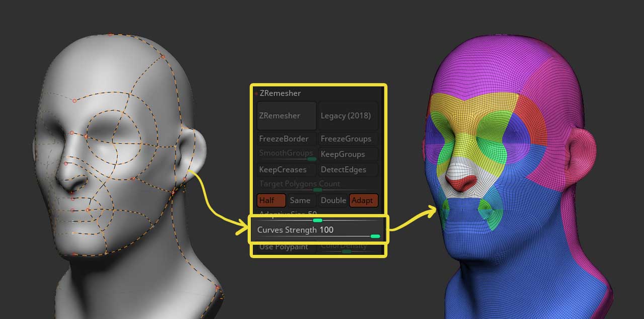Collapse the ZRemesher panel header
Viewport: 644px width, 319px height.
[x=280, y=93]
